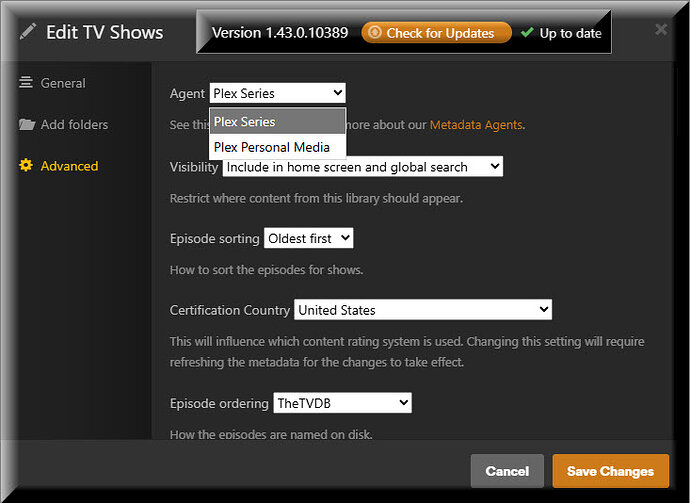This screenshot has width=690, height=503.
Task: Click the Episode ordering label
Action: tap(219, 404)
